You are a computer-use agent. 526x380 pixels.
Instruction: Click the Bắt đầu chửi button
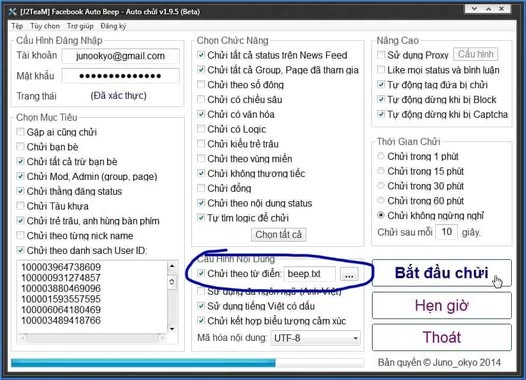click(442, 273)
